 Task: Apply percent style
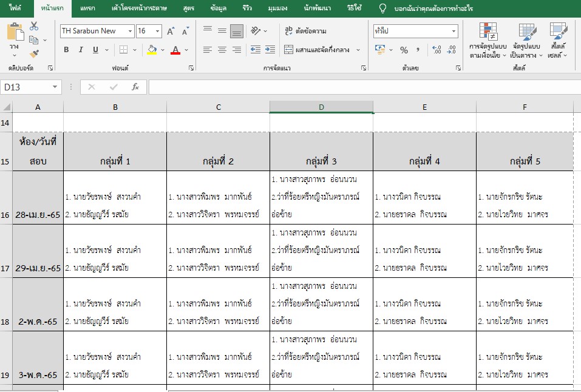pyautogui.click(x=404, y=50)
